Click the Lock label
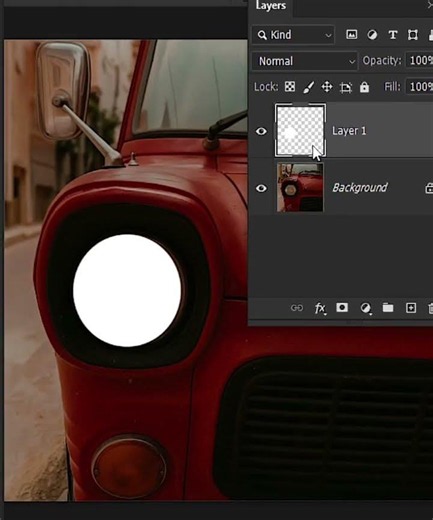The image size is (433, 520). [x=266, y=87]
